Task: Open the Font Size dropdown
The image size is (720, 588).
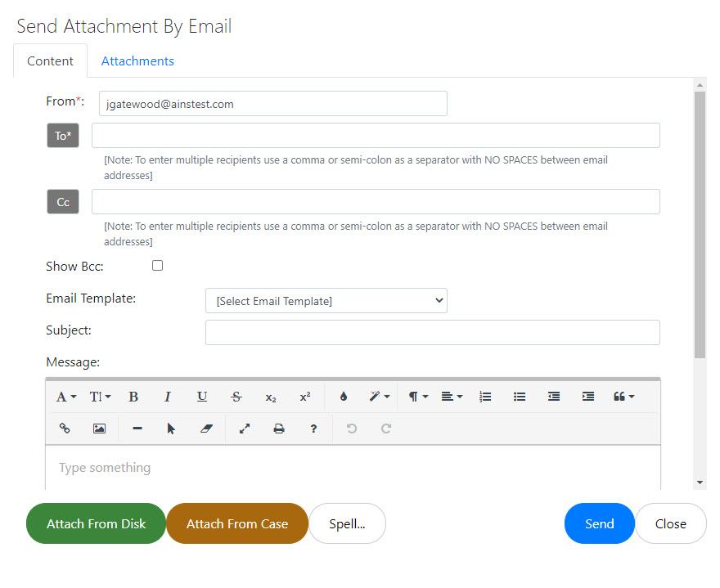Action: pos(100,397)
